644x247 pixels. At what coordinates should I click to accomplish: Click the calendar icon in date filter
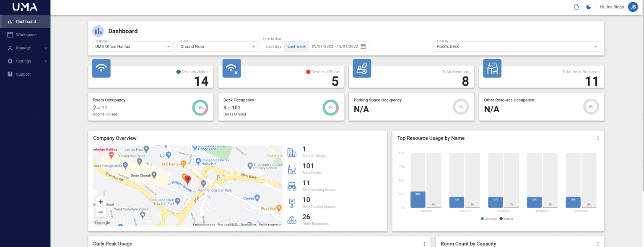pos(363,47)
